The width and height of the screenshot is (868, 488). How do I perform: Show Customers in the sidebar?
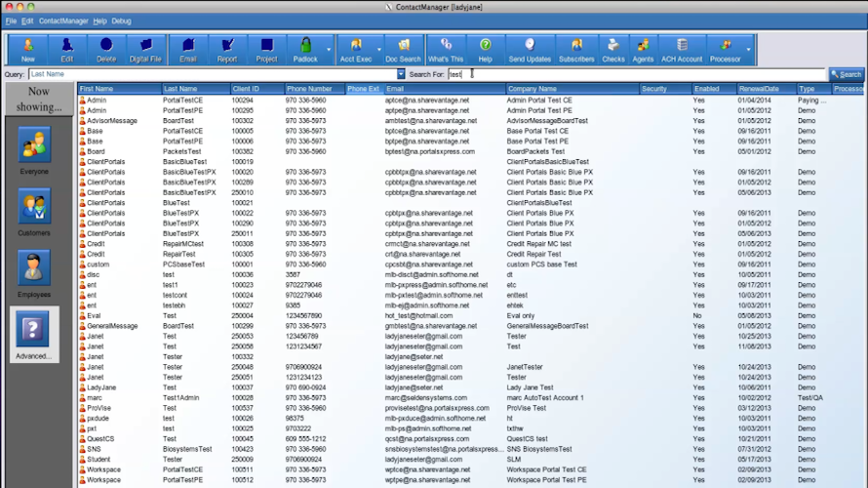pyautogui.click(x=34, y=213)
